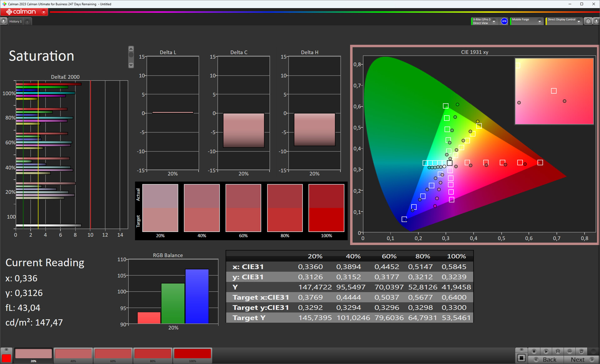Expand X-Rite i1Pro 3 meter dropdown
600x364 pixels.
point(494,22)
